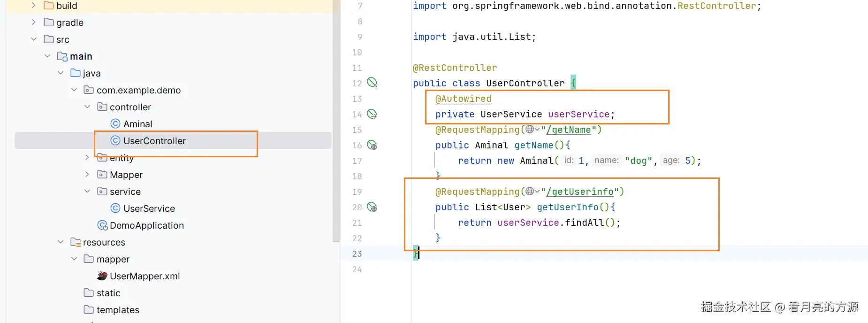This screenshot has width=868, height=323.
Task: Select the Mapper package row
Action: (x=173, y=174)
